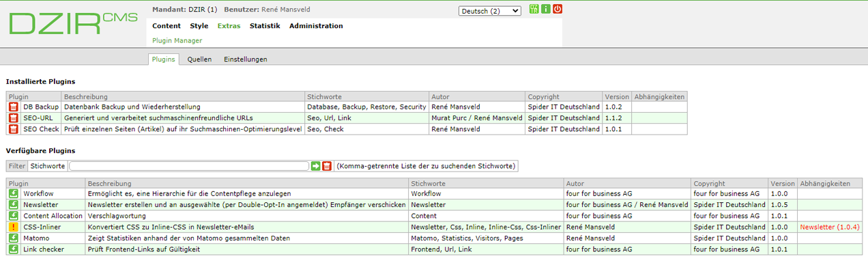The image size is (868, 261).
Task: Switch to the Quellen tab
Action: [199, 59]
